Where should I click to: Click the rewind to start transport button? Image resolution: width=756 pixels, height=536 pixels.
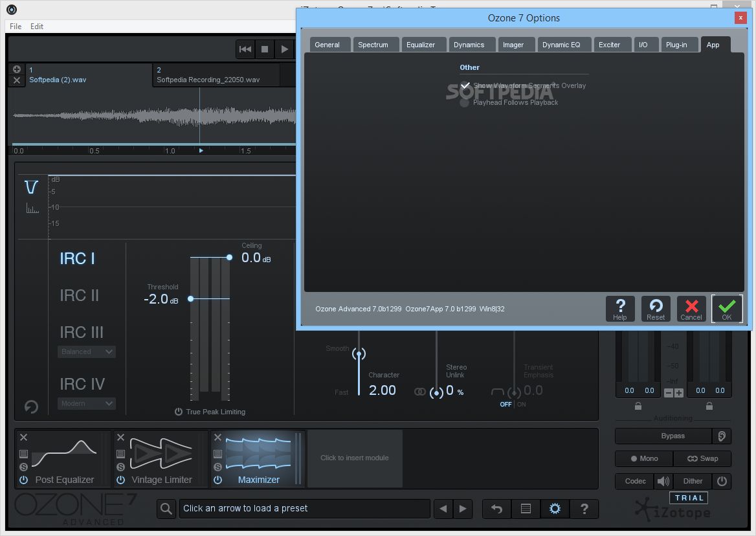245,49
